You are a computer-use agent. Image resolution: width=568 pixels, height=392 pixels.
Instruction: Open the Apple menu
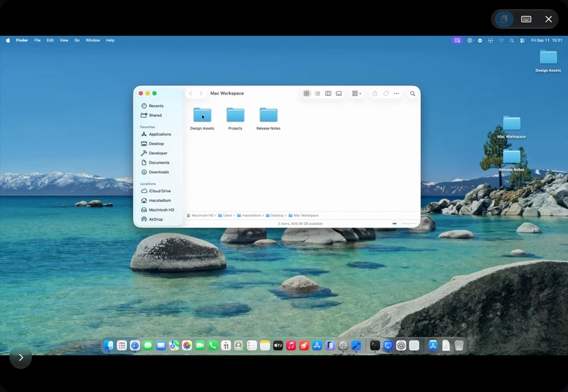pos(8,40)
